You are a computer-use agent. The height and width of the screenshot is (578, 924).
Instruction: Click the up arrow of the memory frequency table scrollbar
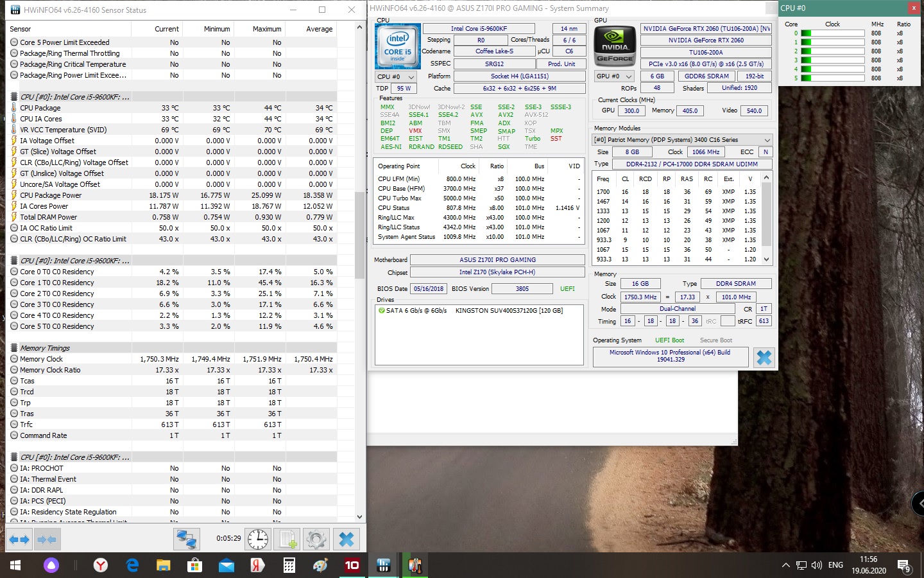click(766, 177)
